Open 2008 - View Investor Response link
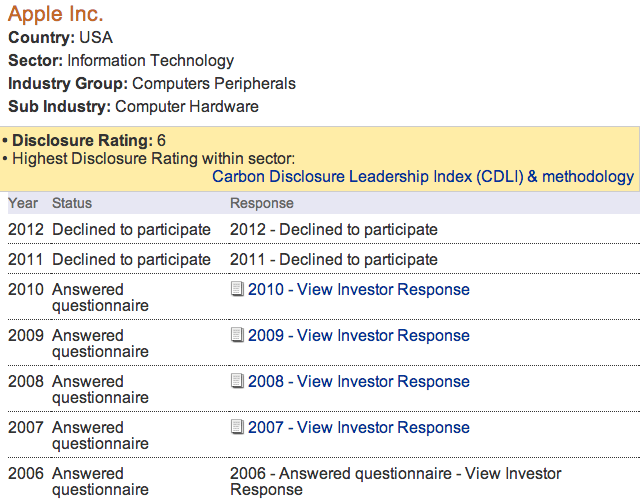This screenshot has width=643, height=500. pos(358,382)
